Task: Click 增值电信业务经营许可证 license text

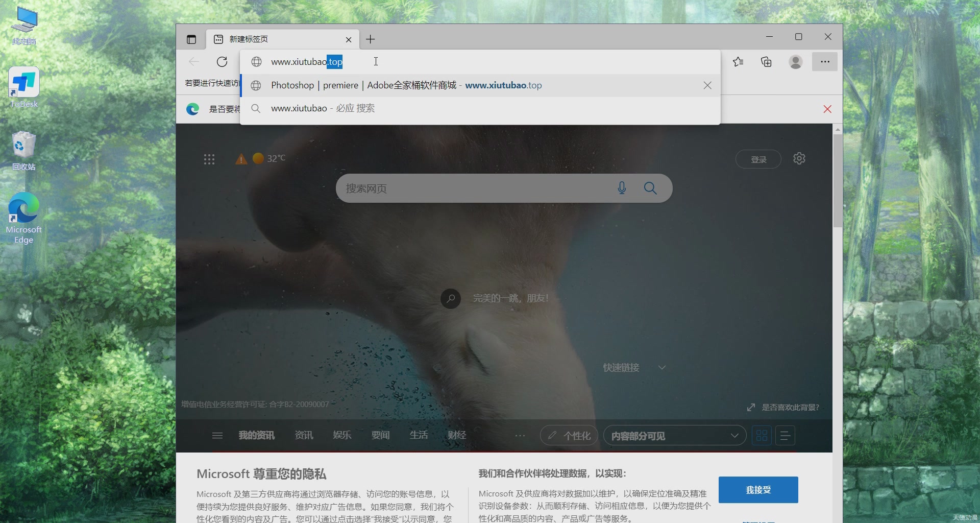Action: (x=255, y=404)
